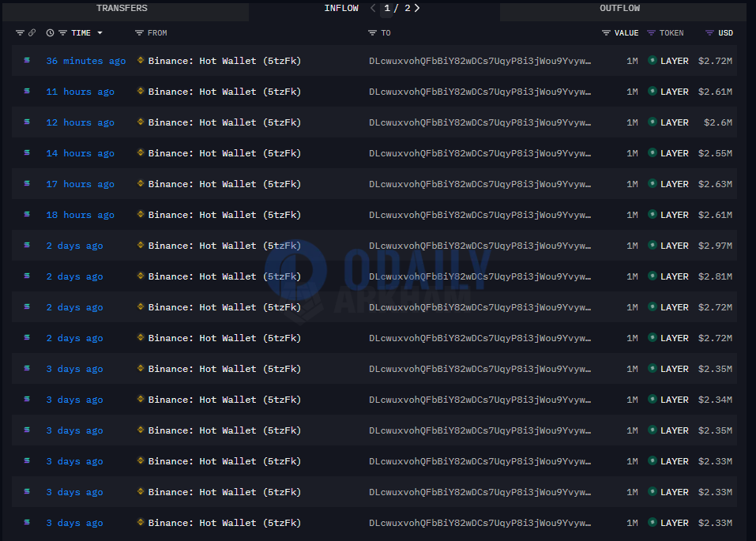Image resolution: width=756 pixels, height=541 pixels.
Task: Switch to the INFLOW tab
Action: [341, 8]
